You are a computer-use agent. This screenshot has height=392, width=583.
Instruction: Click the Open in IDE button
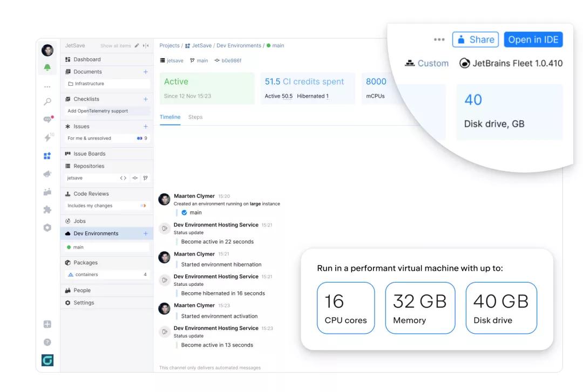point(533,40)
